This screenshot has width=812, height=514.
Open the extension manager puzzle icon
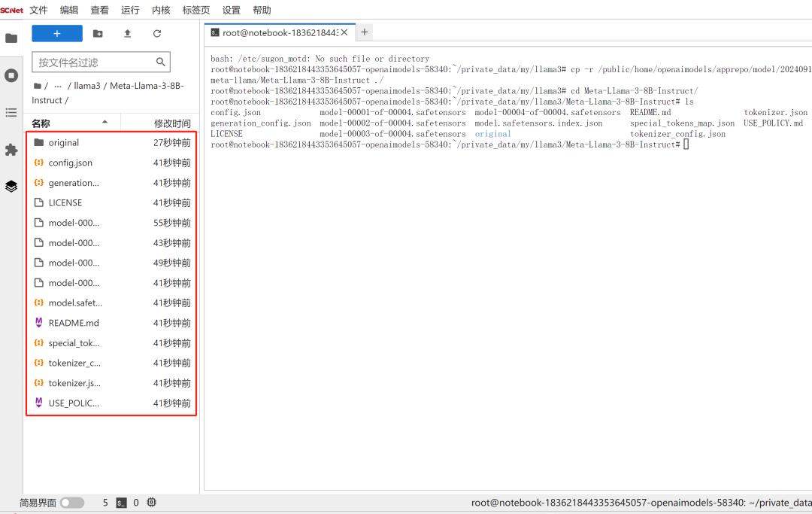pos(11,150)
